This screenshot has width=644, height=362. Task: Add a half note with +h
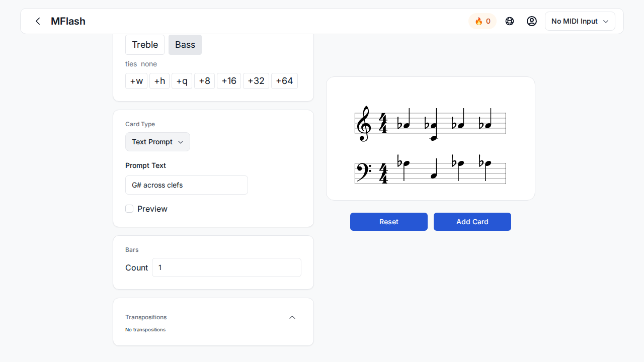159,81
